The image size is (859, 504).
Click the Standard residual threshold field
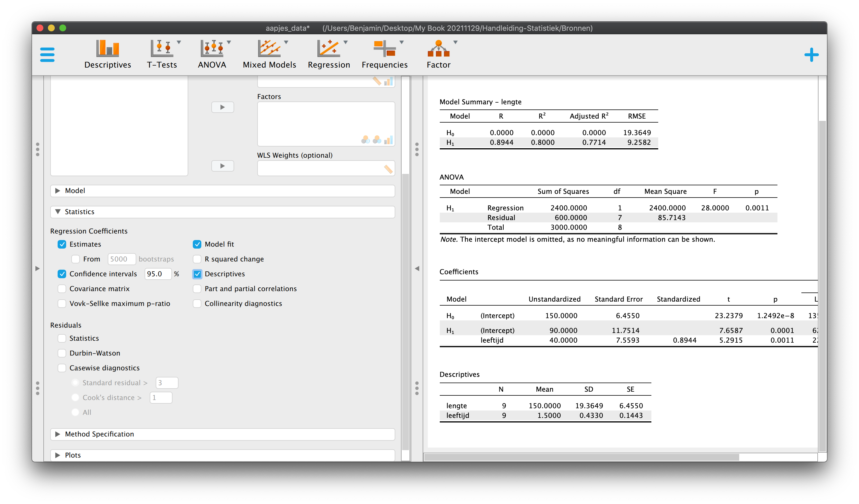point(167,383)
